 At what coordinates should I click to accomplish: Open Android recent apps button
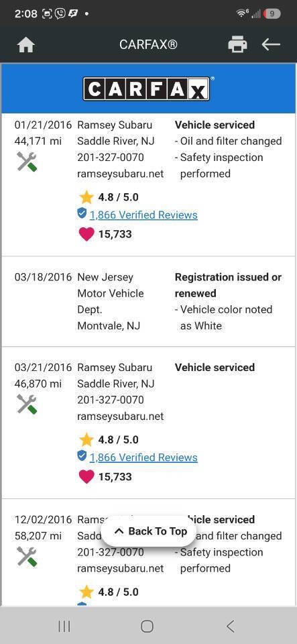point(64,627)
